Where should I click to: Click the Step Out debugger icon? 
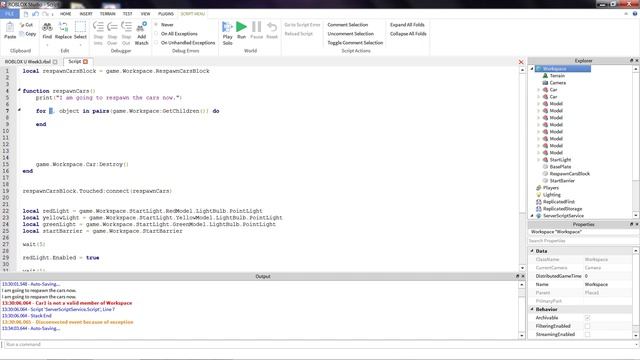point(126,27)
